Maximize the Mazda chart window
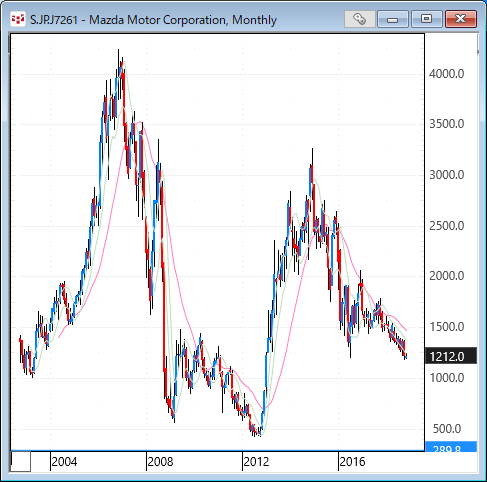Screen dimensions: 487x482 (x=426, y=19)
